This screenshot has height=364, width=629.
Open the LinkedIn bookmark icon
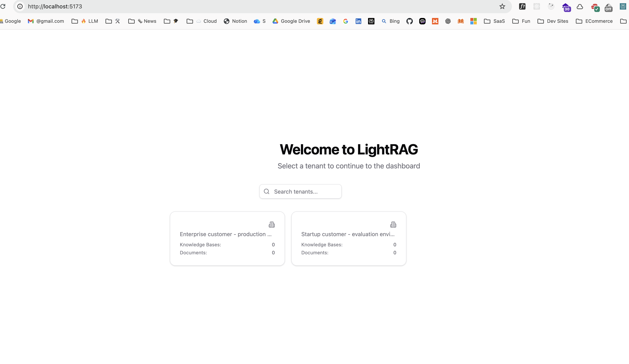point(358,21)
